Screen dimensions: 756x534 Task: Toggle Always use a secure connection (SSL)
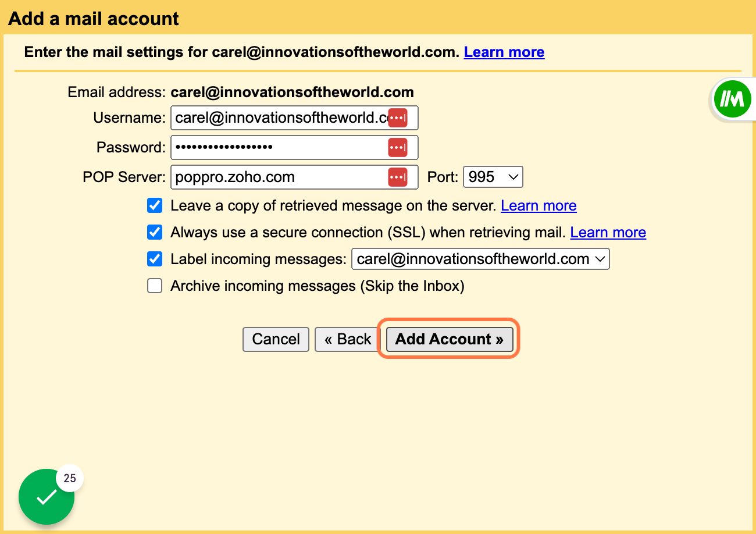155,232
